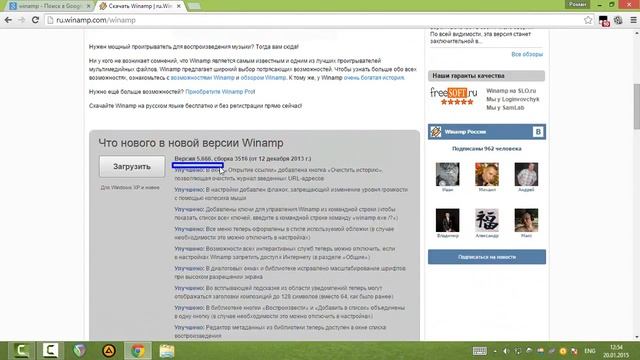Open the очень богатая история link

(x=374, y=78)
